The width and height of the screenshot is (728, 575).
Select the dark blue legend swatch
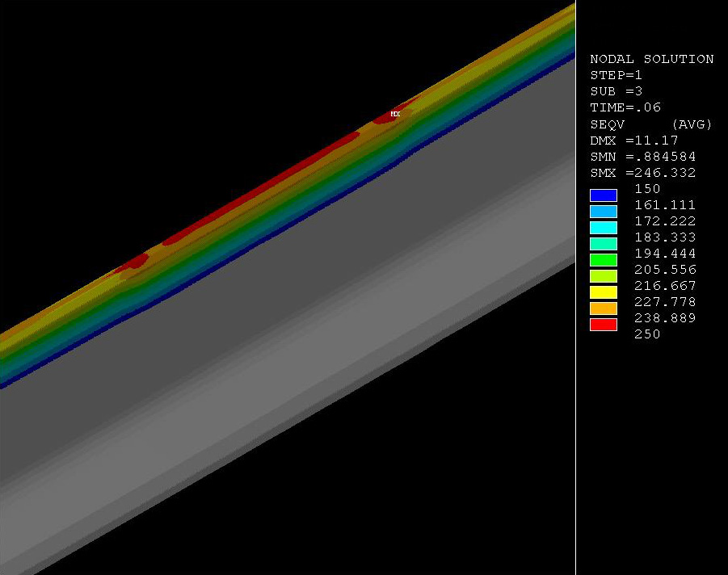tap(604, 195)
